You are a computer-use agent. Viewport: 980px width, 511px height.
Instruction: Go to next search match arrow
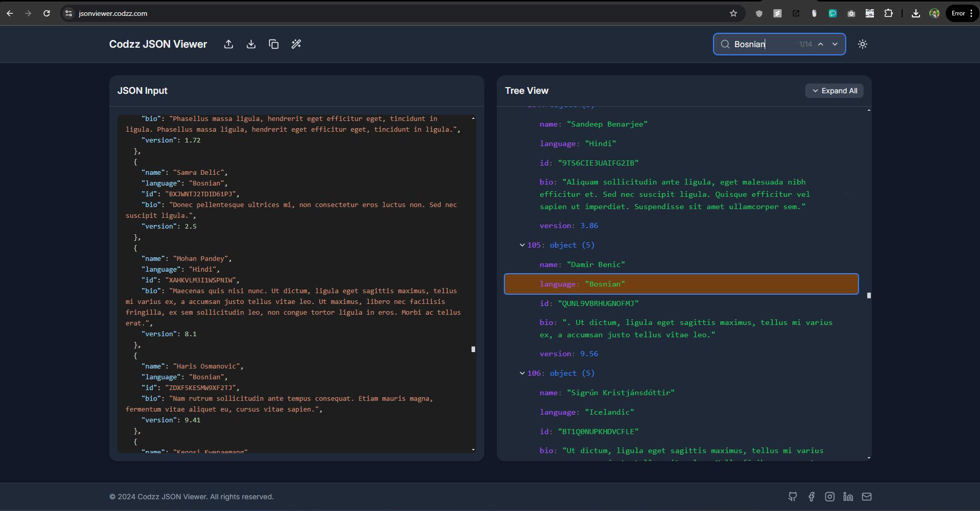coord(835,44)
